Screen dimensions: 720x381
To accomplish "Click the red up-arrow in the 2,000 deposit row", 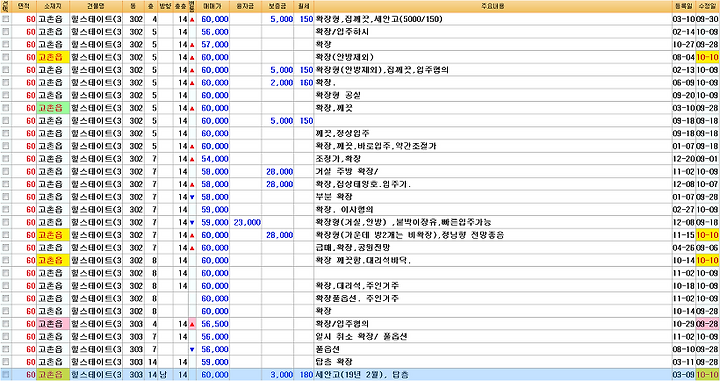I will 192,83.
